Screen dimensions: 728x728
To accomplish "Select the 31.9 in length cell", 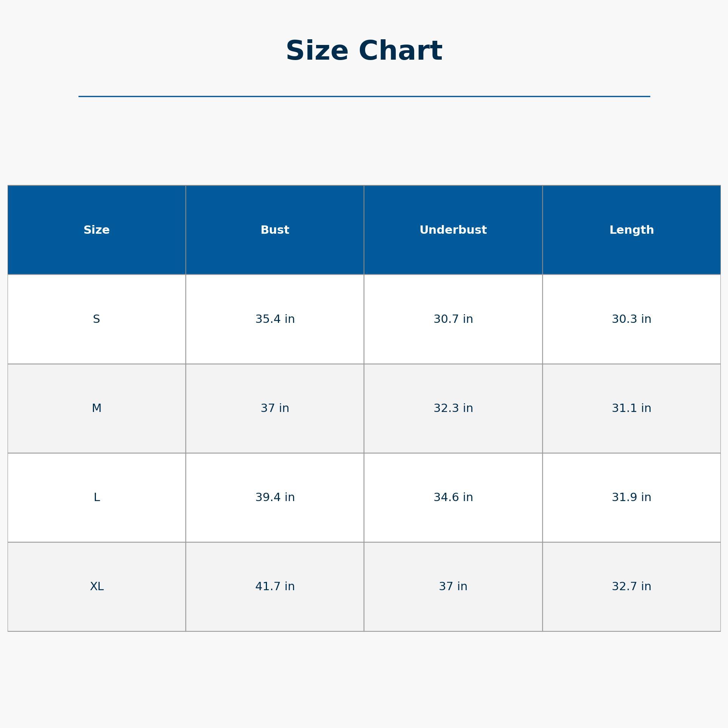I will point(631,497).
